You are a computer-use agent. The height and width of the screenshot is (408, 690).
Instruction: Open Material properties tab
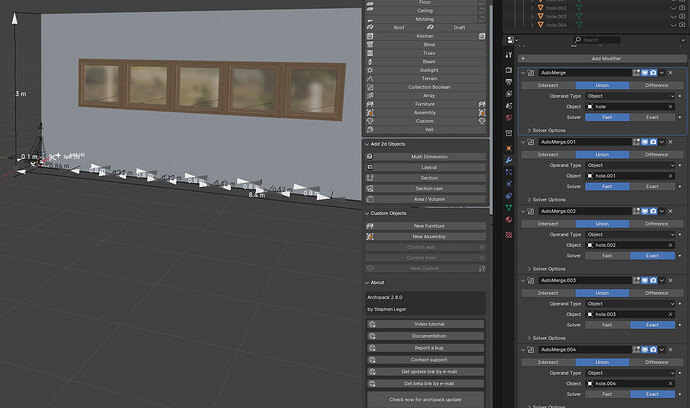tap(509, 220)
